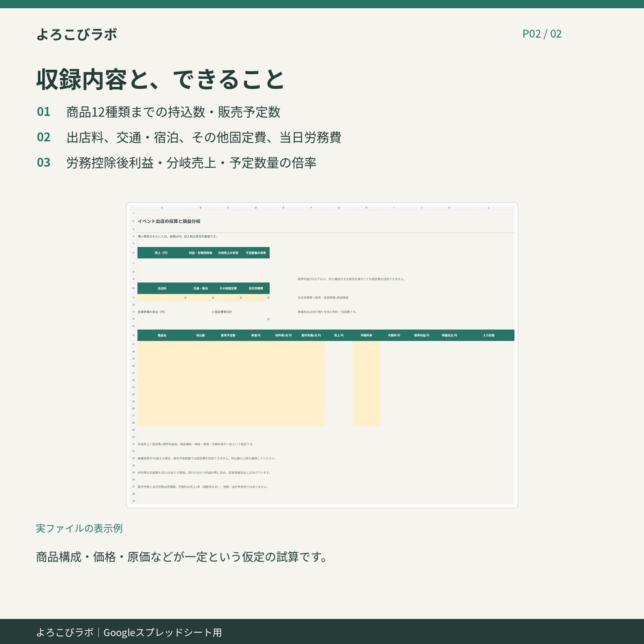The image size is (644, 644).
Task: Click the 入力状態 column header
Action: (489, 336)
